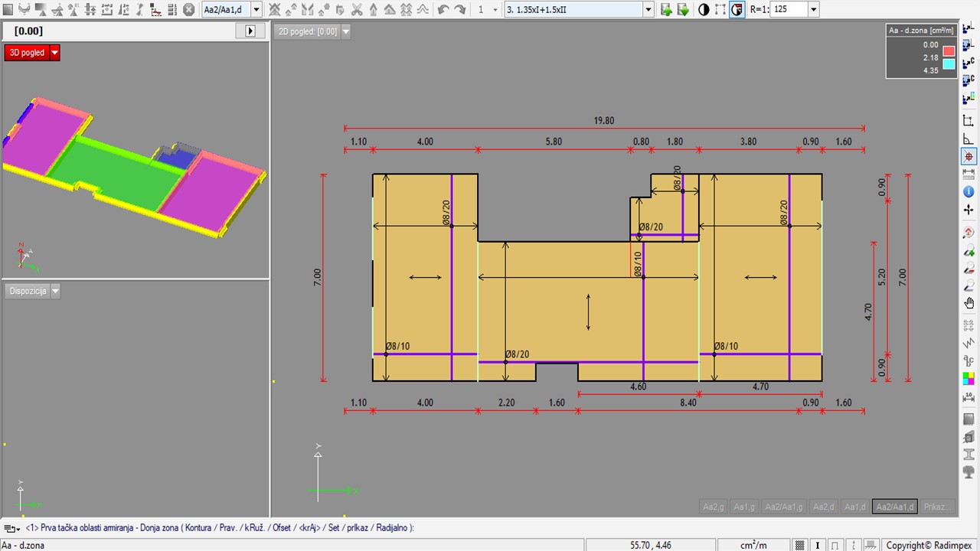Click the R=1: scale input field

coord(789,9)
